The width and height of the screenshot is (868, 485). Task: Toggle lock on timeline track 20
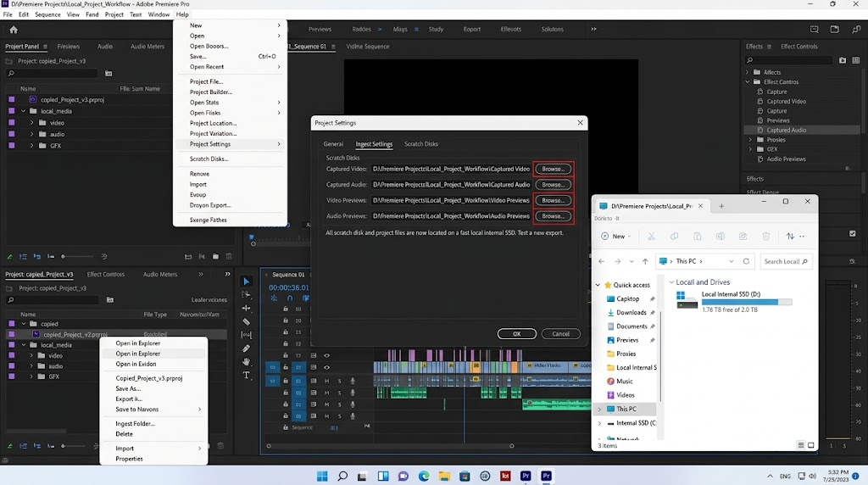[x=286, y=321]
